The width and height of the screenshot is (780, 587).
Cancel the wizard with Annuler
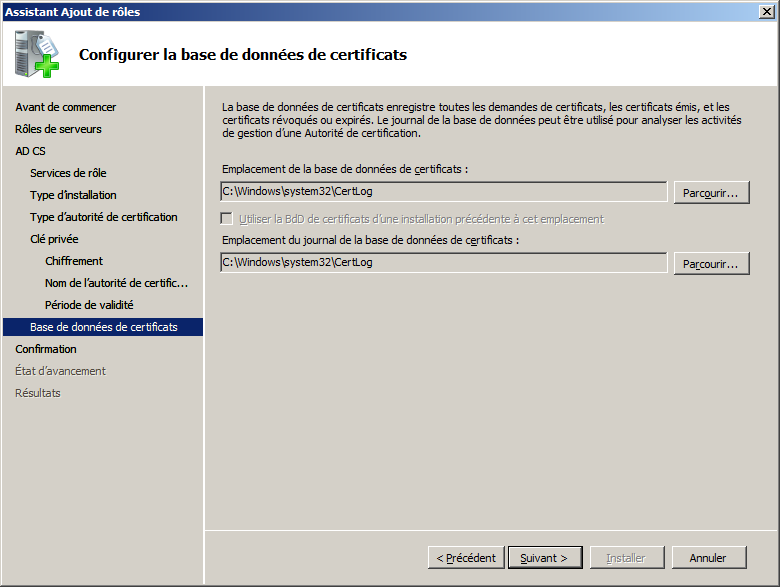[708, 557]
